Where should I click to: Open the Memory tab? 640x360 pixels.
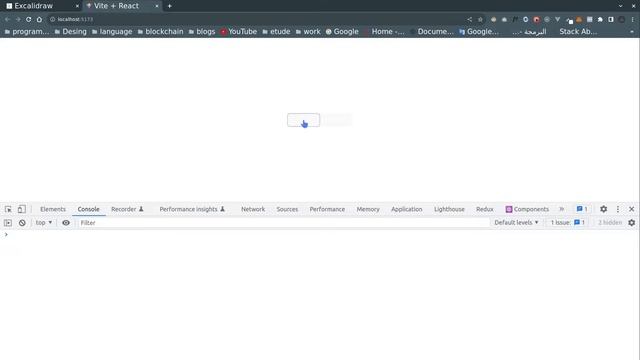click(x=368, y=209)
